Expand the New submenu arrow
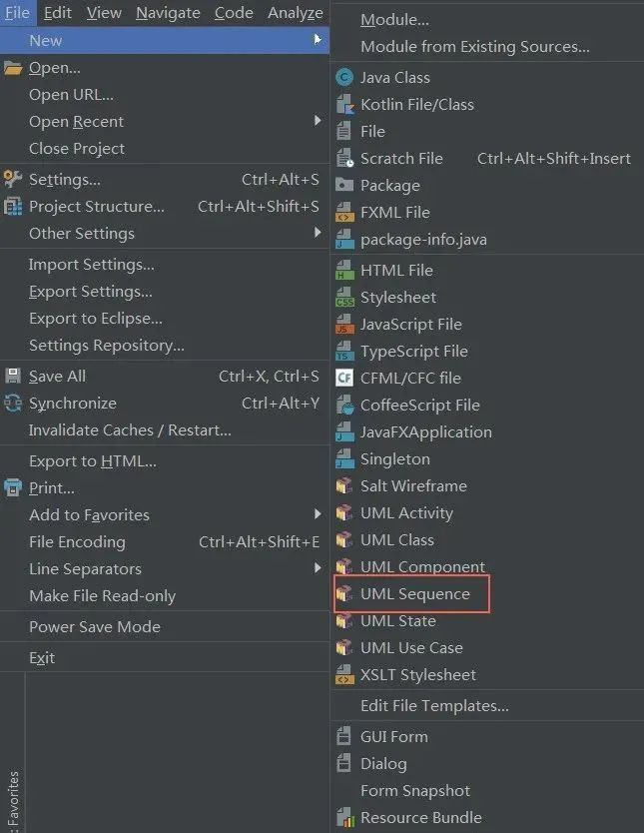The height and width of the screenshot is (833, 644). (x=317, y=40)
